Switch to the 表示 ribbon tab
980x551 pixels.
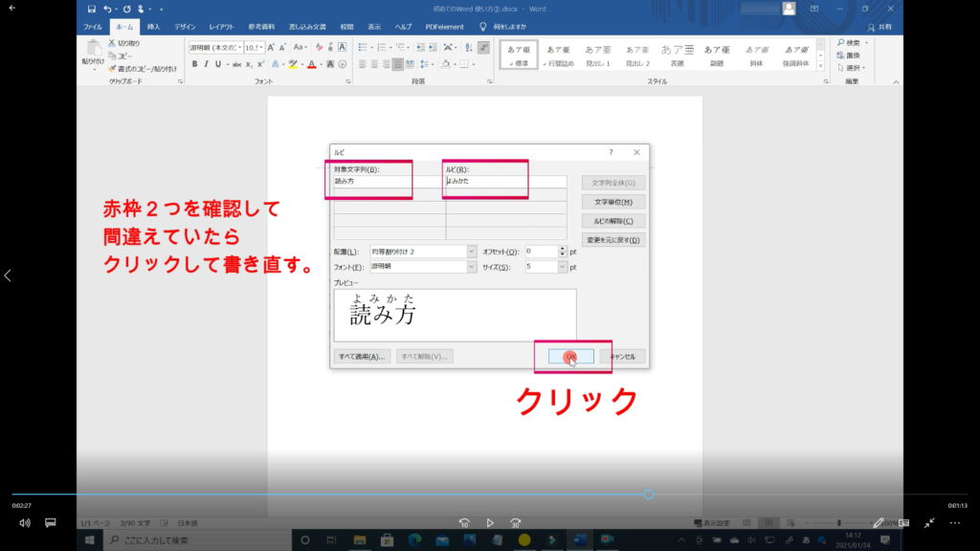(374, 27)
